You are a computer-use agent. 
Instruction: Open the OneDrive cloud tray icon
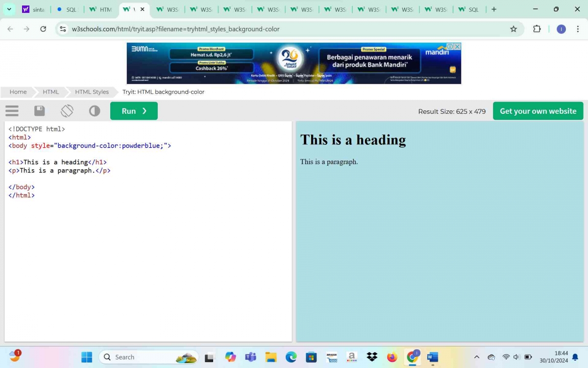coord(491,357)
